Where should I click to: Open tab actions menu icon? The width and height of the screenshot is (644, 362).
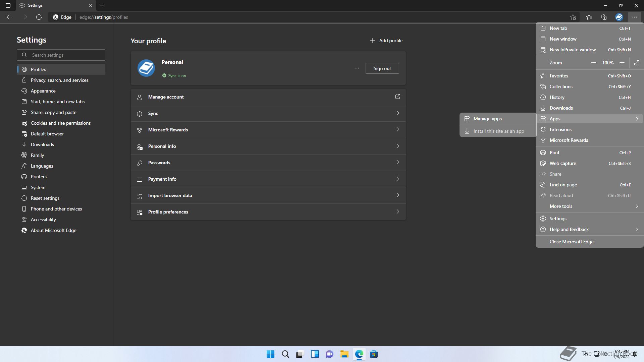(x=8, y=5)
